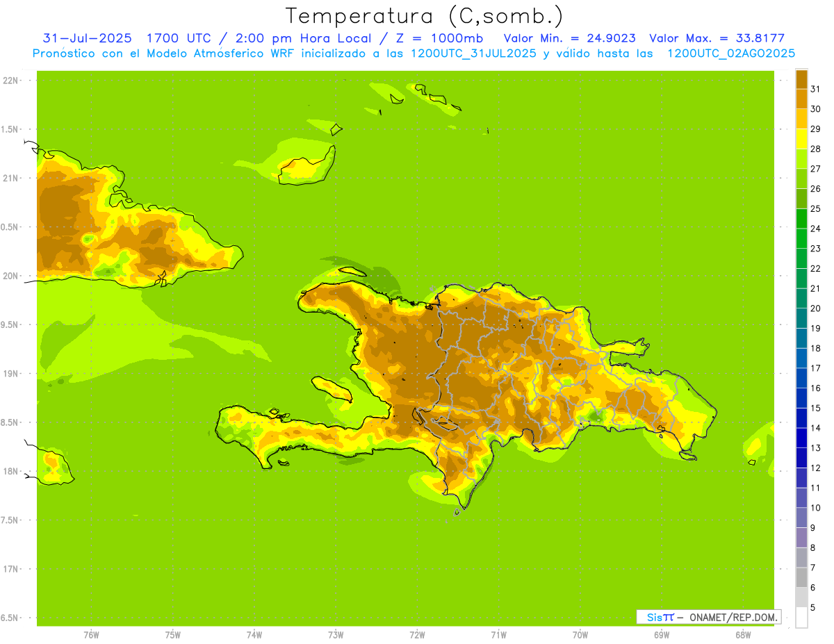The width and height of the screenshot is (834, 644).
Task: Click the "1200UTC_31JUL2025" initialization time text
Action: [x=473, y=53]
